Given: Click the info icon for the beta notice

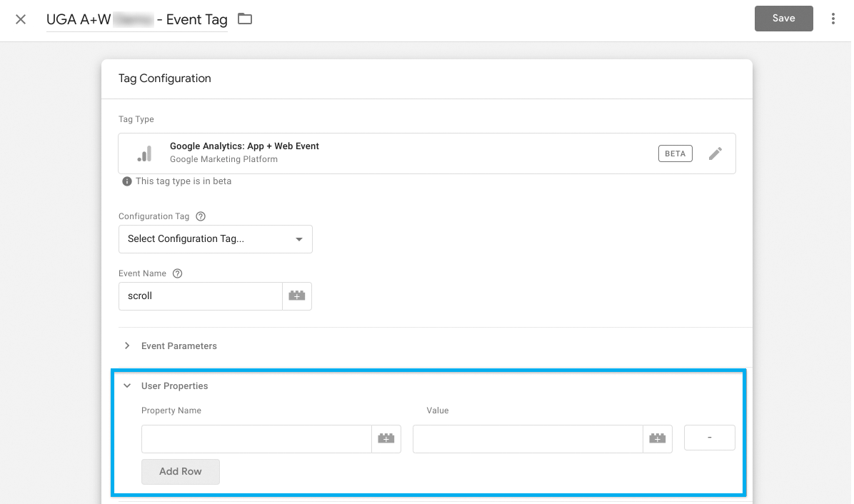Looking at the screenshot, I should [126, 181].
